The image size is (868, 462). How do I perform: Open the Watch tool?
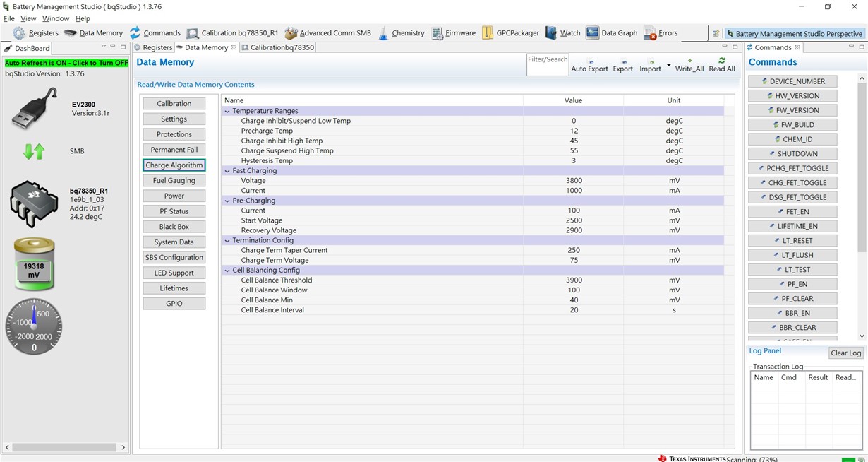pyautogui.click(x=562, y=33)
